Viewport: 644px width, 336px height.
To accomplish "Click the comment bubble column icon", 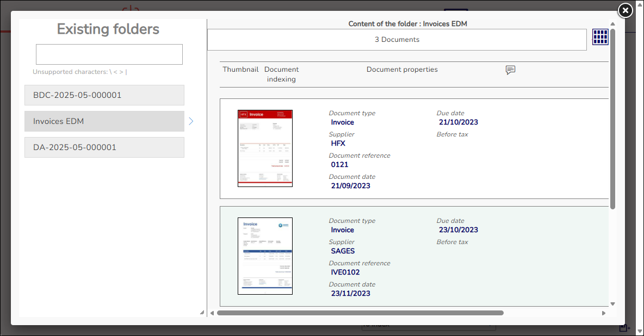I will point(510,70).
